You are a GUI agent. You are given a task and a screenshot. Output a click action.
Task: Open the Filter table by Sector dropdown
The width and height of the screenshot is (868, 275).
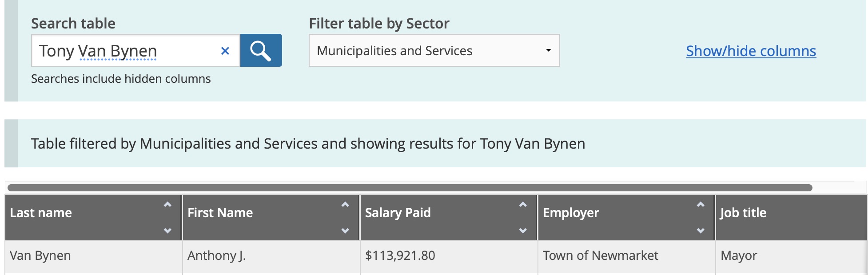434,50
